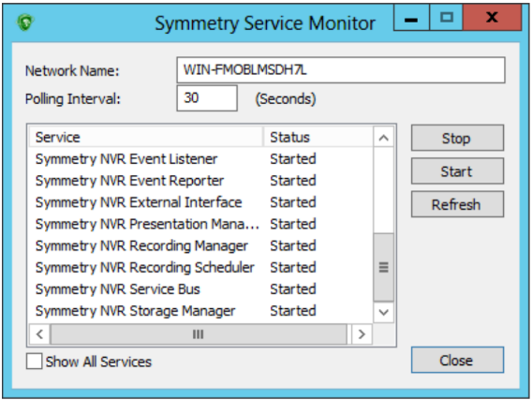The height and width of the screenshot is (400, 532).
Task: Click the Network Name input field
Action: point(341,70)
